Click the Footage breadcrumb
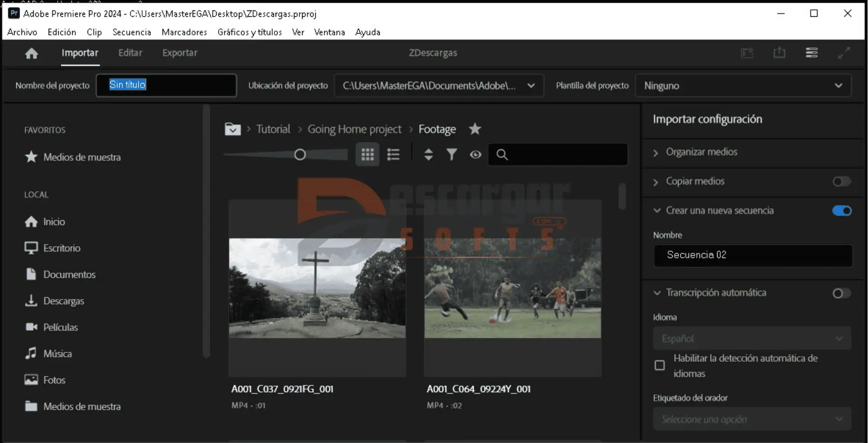 coord(437,129)
